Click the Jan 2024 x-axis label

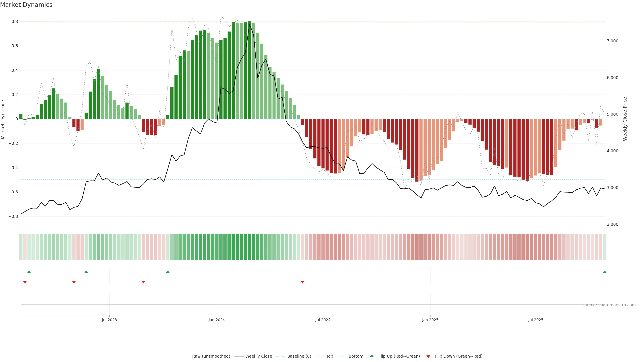point(217,320)
